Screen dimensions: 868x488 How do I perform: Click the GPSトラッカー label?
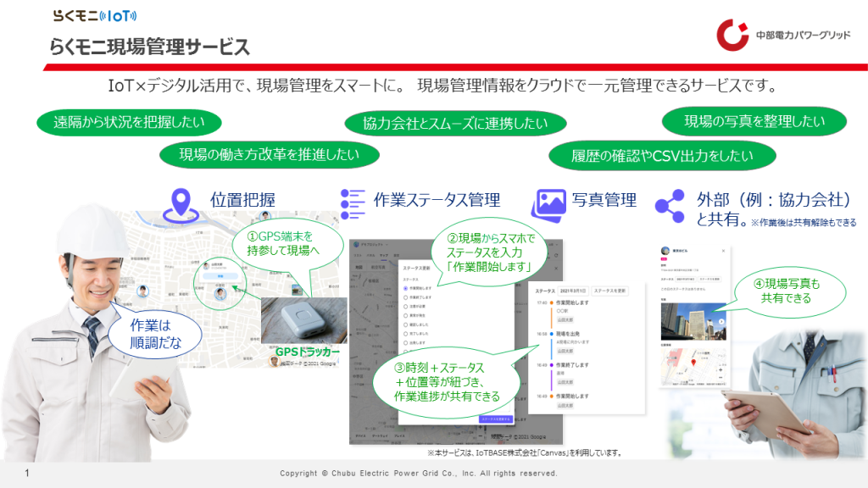tap(307, 352)
